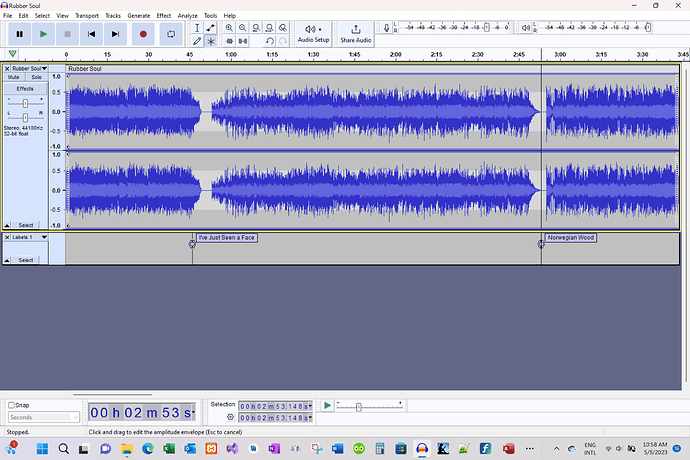This screenshot has width=690, height=460.
Task: Click the Zoom Toggle icon
Action: click(283, 28)
